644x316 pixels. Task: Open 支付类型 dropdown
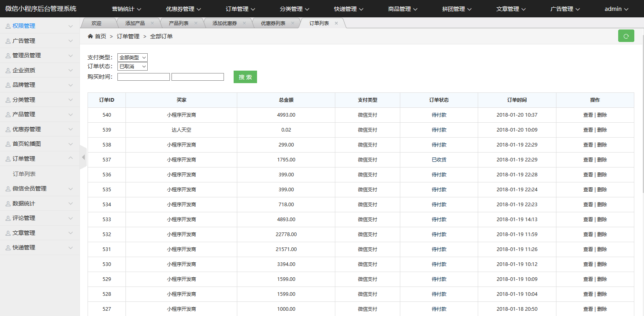pos(132,57)
